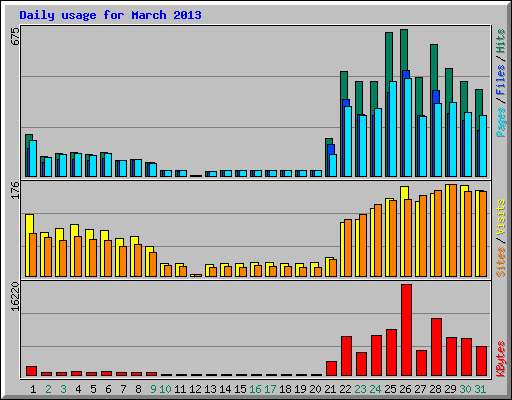Screen dimensions: 512x400
Task: Click day 8 on the x-axis
Action: 138,389
